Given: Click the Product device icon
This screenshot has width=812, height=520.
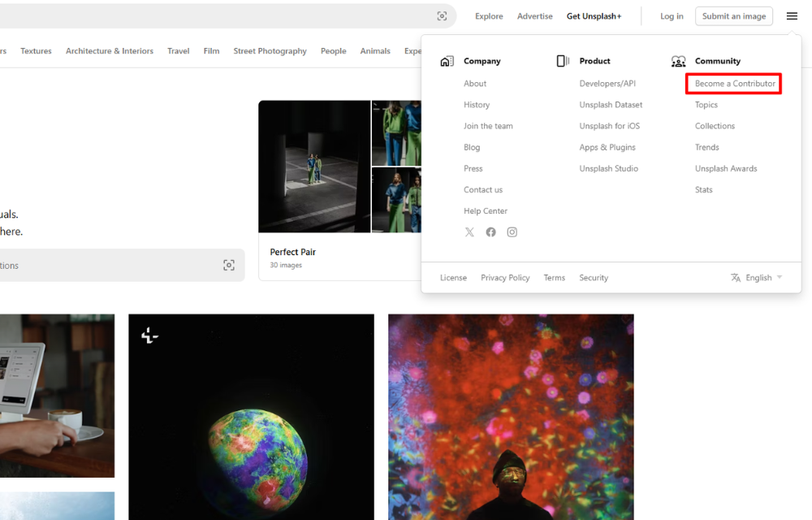Looking at the screenshot, I should 563,61.
